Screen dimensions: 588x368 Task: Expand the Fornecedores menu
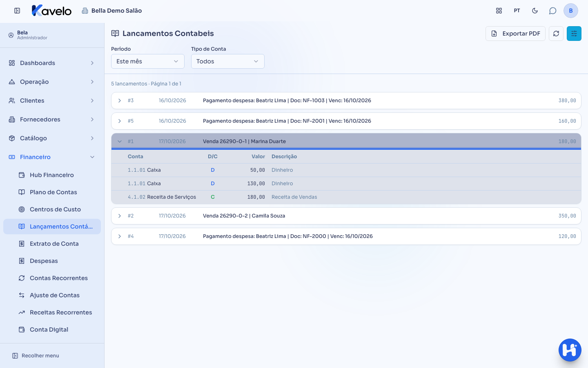[52, 119]
